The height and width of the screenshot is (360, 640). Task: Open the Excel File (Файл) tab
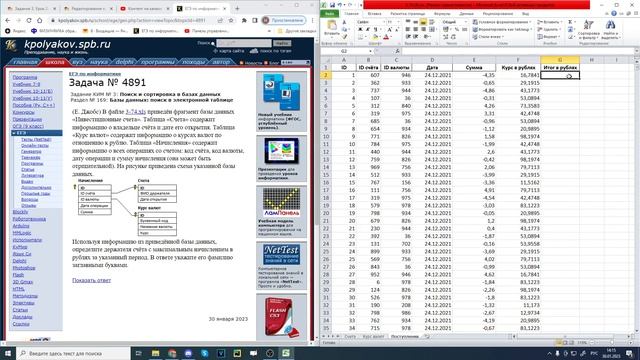point(330,13)
